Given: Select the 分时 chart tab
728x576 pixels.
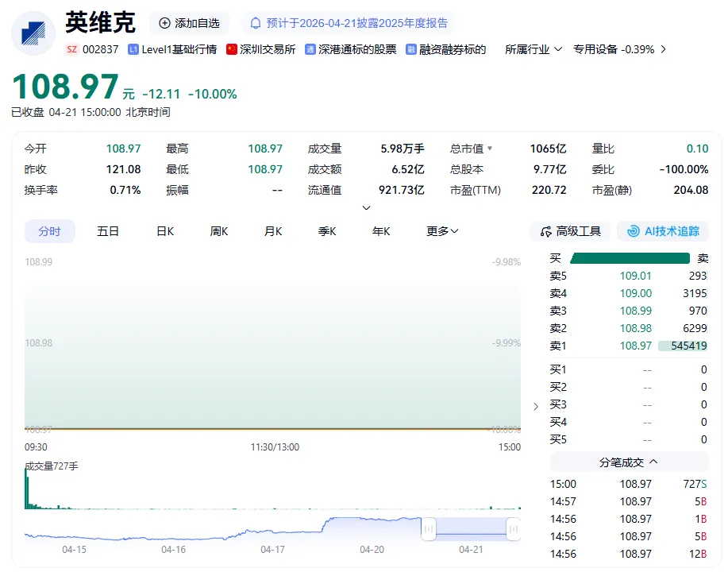Looking at the screenshot, I should 50,231.
